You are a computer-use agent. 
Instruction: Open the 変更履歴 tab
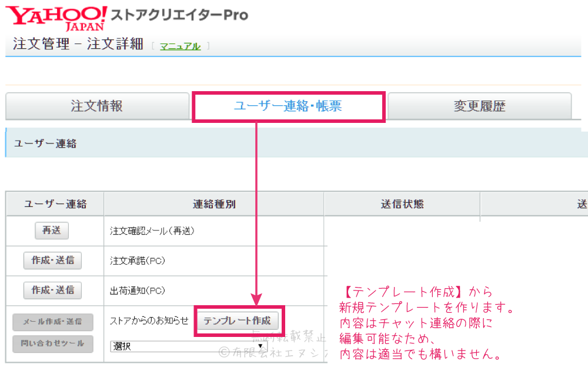click(480, 106)
